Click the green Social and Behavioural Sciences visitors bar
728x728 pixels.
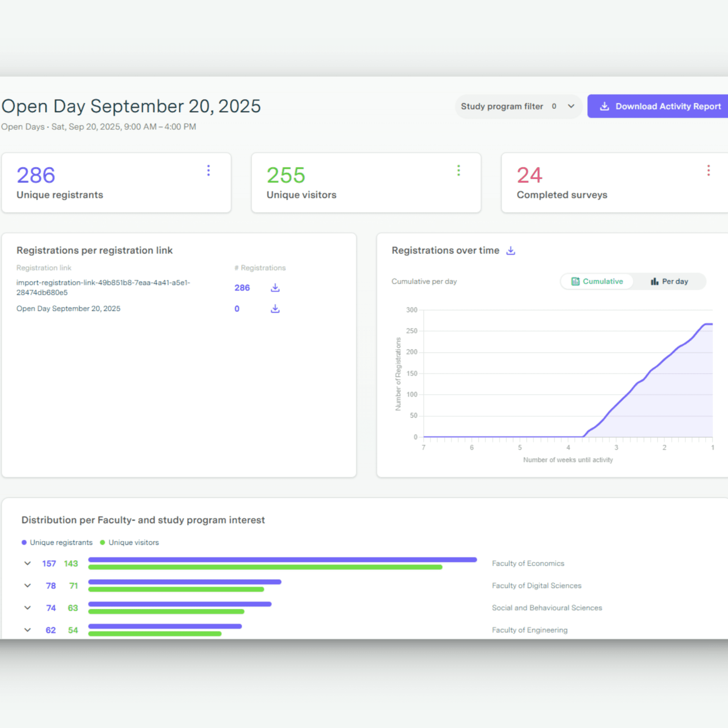point(166,612)
